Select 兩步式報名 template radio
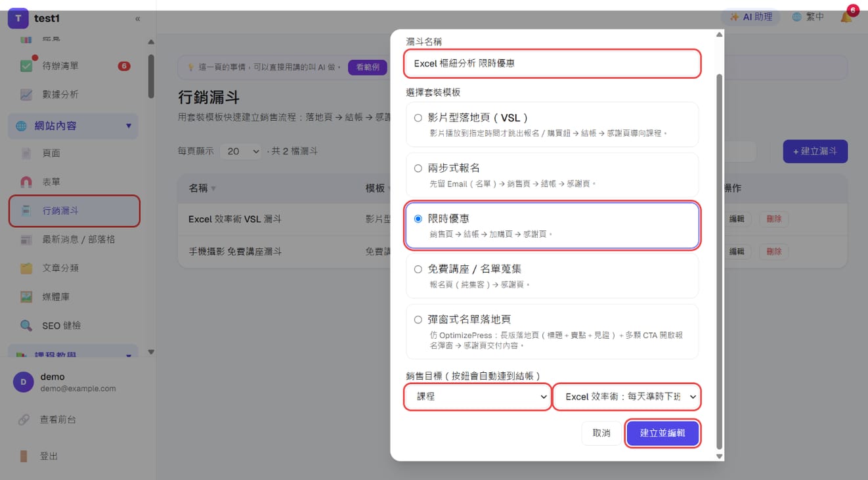The image size is (868, 480). coord(418,168)
